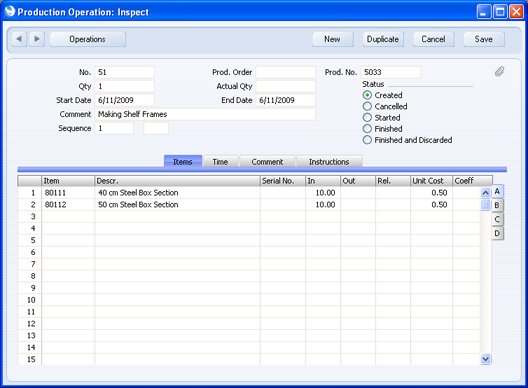The image size is (528, 388).
Task: Select empty row number 3
Action: [30, 217]
